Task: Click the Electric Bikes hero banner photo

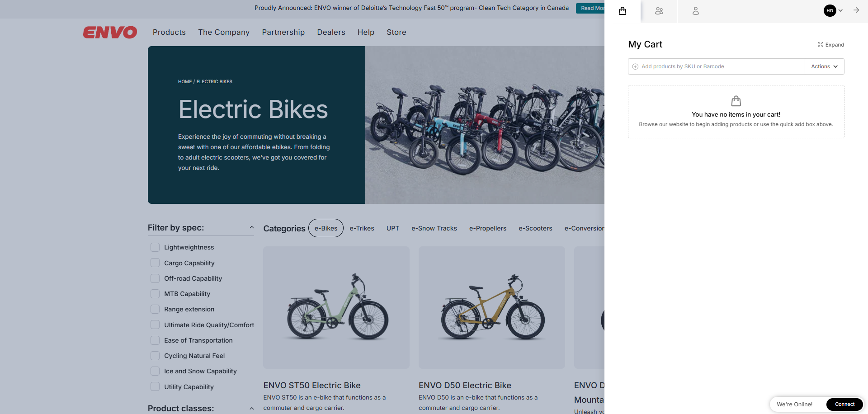Action: click(485, 125)
